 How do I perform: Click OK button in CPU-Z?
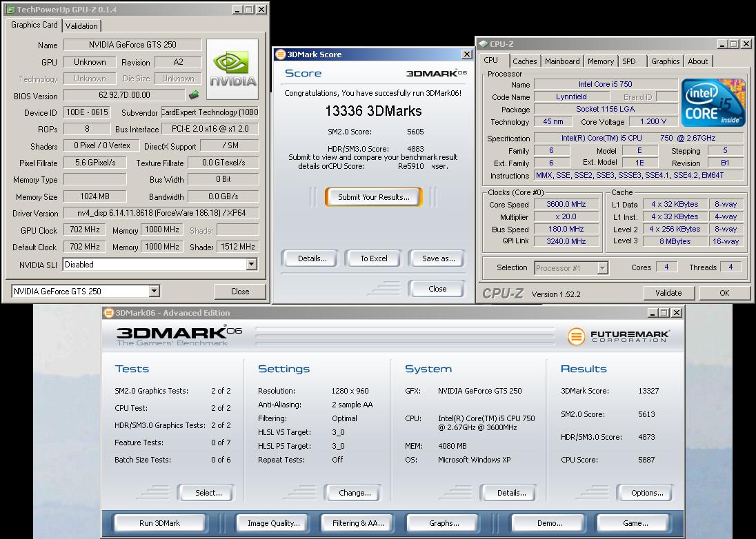coord(724,293)
